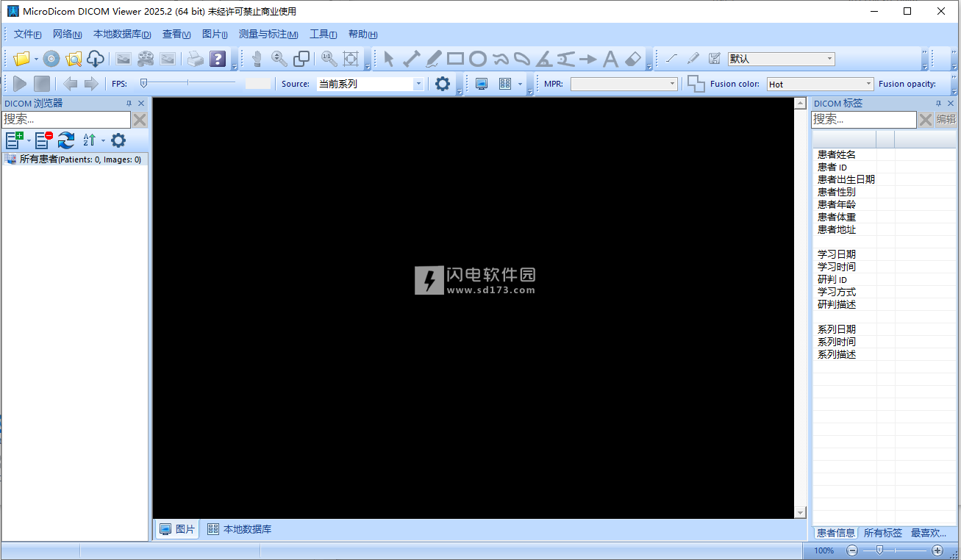Click the folder scan magnifier icon
961x560 pixels.
point(74,59)
